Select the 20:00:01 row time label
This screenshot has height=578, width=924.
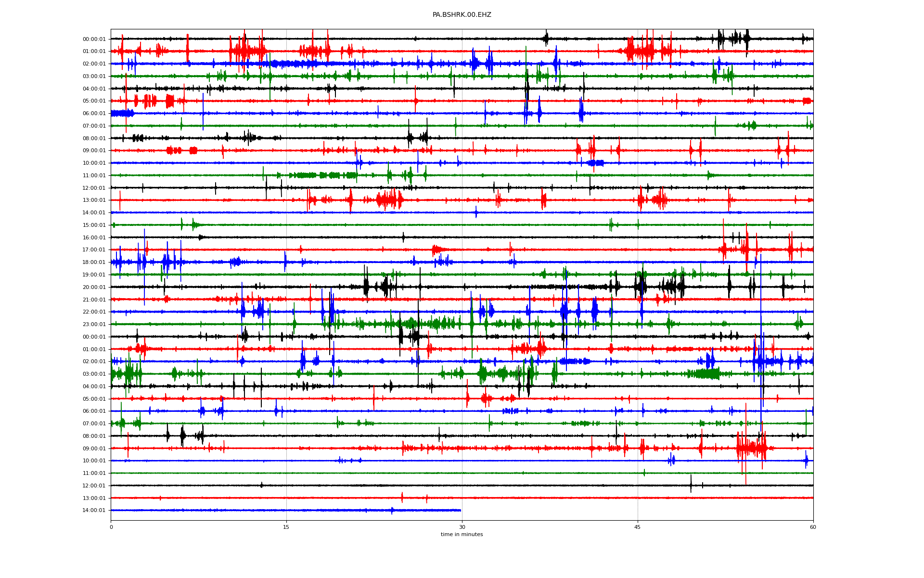94,288
